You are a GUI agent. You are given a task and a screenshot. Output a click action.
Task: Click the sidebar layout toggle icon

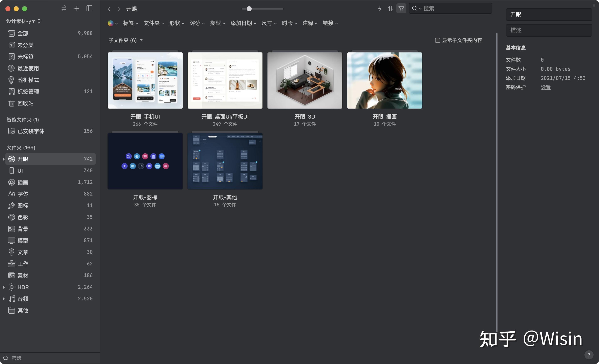point(89,9)
